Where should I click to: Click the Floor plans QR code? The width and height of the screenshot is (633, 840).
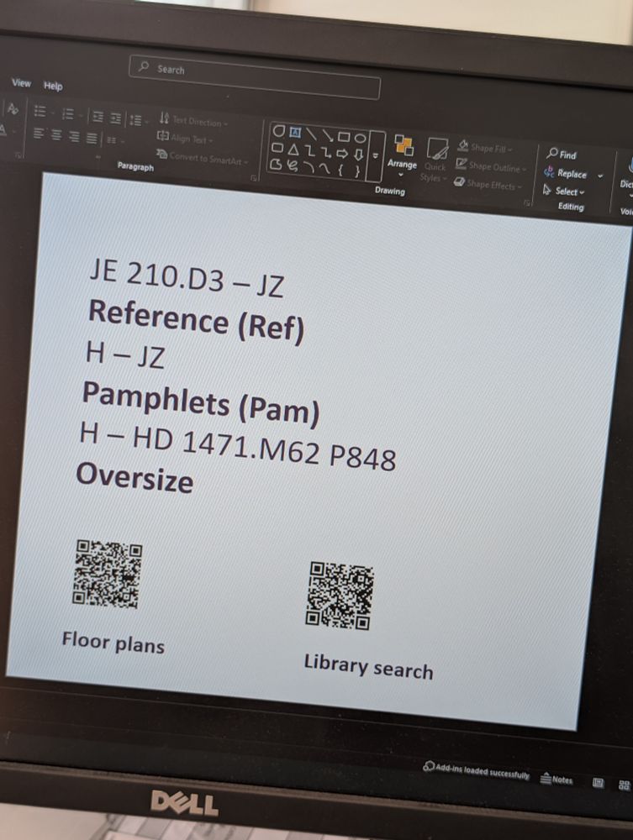(x=108, y=575)
